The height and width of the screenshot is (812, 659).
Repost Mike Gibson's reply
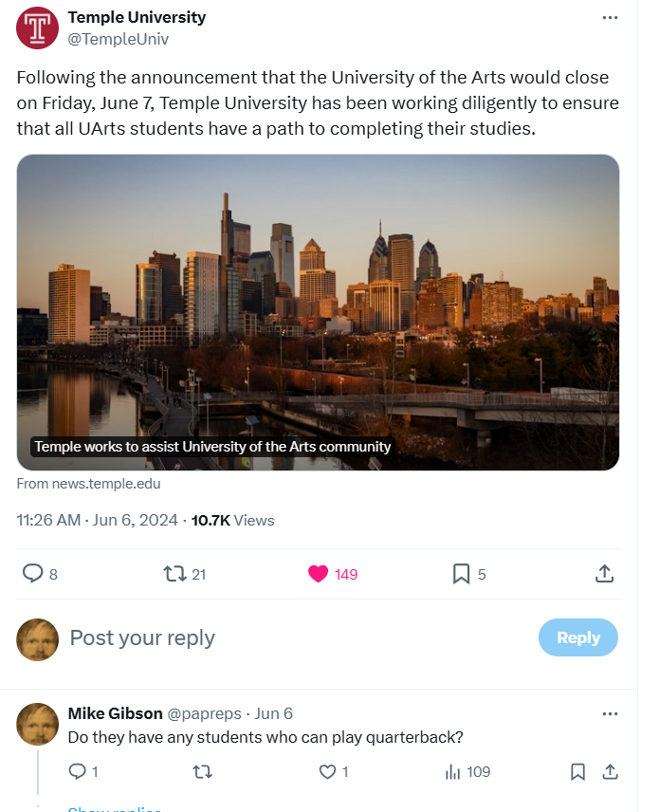pyautogui.click(x=201, y=772)
